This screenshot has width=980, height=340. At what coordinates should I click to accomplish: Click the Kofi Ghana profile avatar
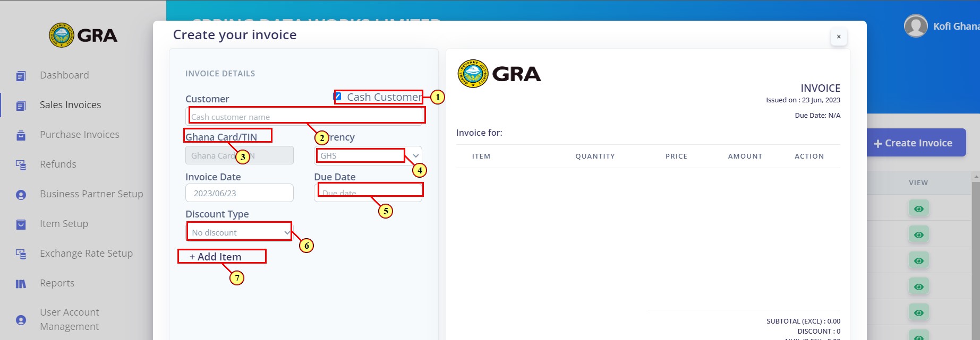915,26
